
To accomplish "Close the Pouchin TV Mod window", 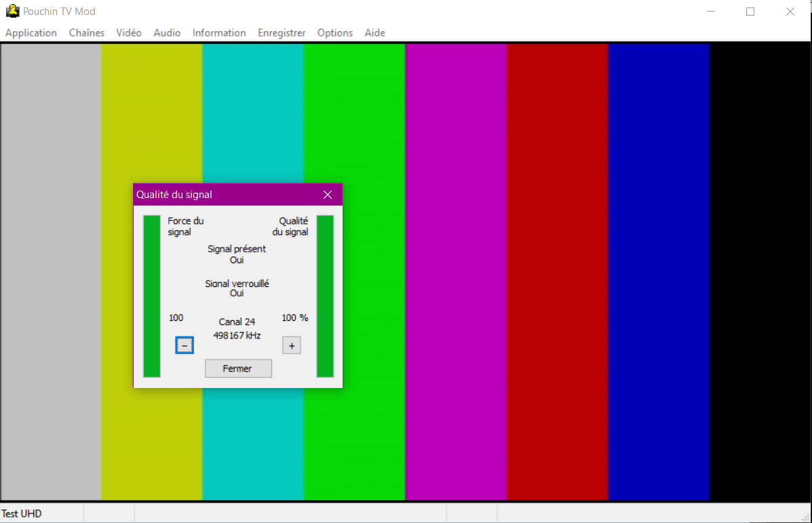I will tap(790, 12).
